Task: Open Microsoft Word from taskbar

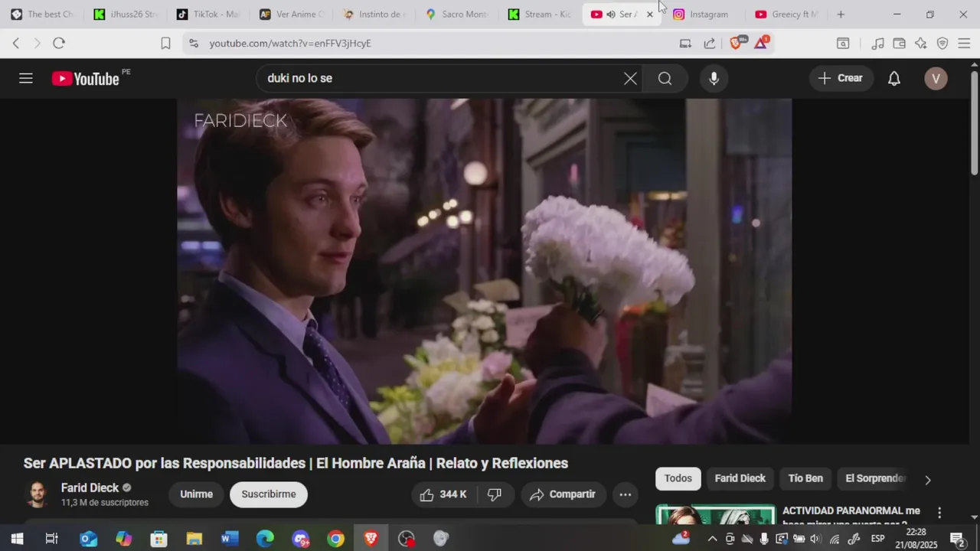Action: [x=230, y=539]
